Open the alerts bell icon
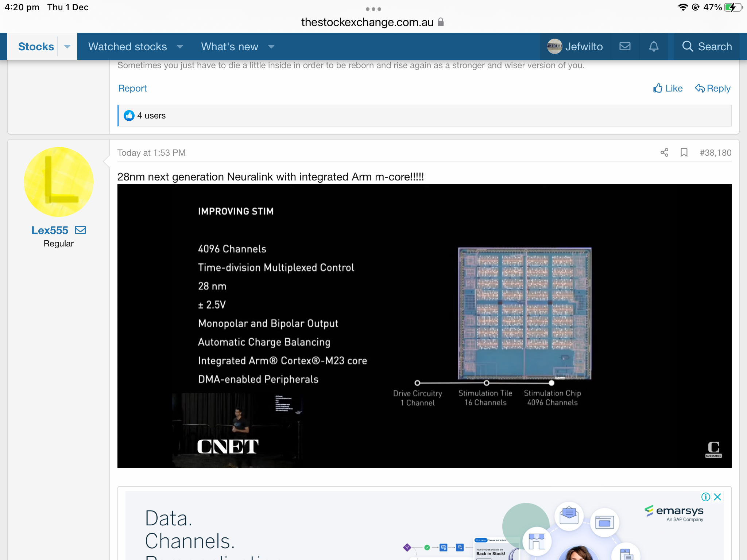 654,46
